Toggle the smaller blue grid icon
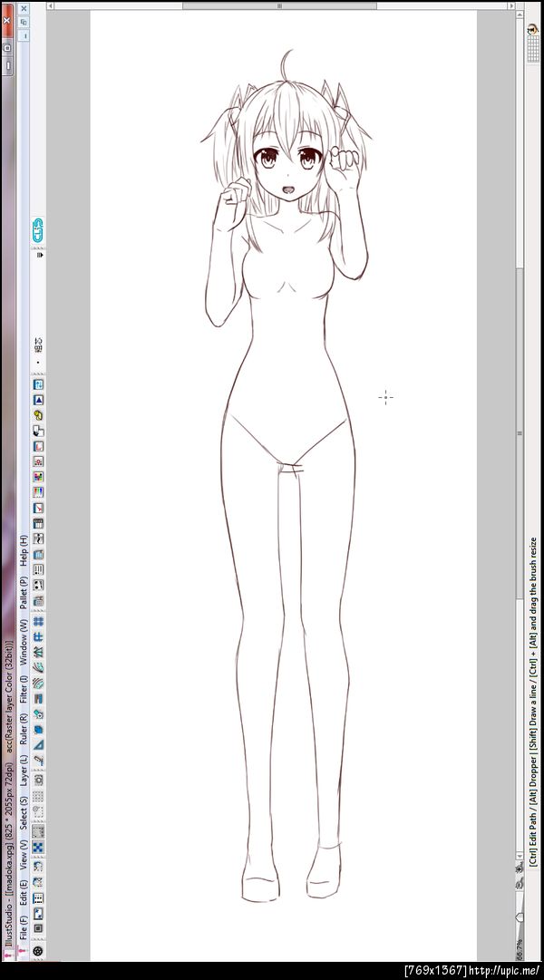This screenshot has height=980, width=544. point(38,637)
